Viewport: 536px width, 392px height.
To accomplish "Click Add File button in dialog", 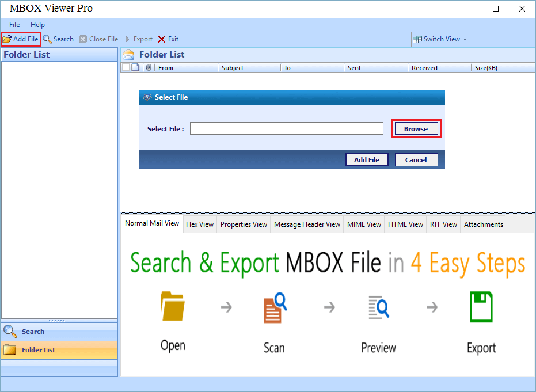I will click(x=367, y=160).
